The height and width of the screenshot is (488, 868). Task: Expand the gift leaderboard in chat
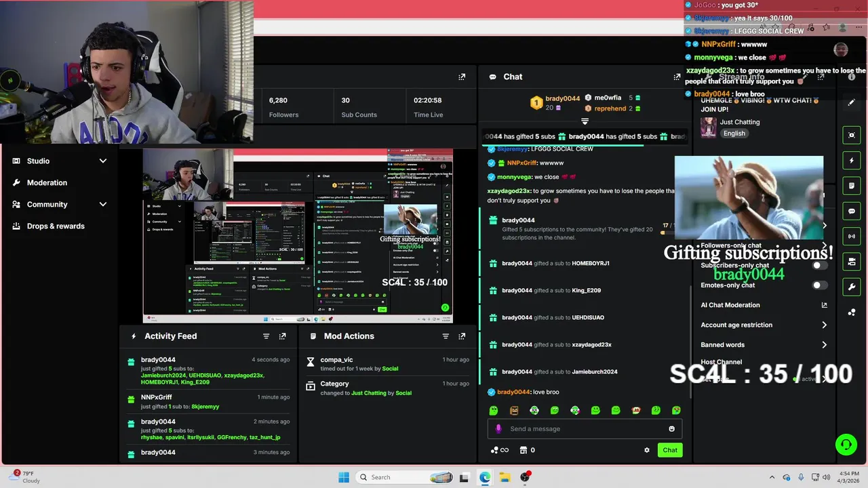(x=585, y=122)
